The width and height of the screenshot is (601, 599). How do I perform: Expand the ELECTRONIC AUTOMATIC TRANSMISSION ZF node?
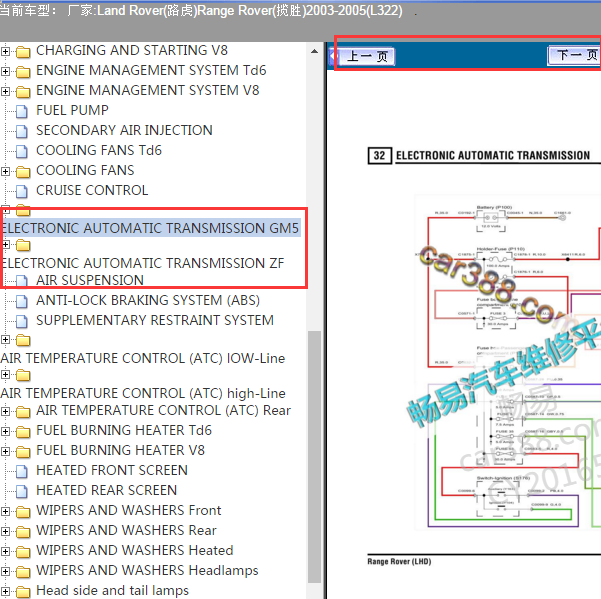point(5,244)
